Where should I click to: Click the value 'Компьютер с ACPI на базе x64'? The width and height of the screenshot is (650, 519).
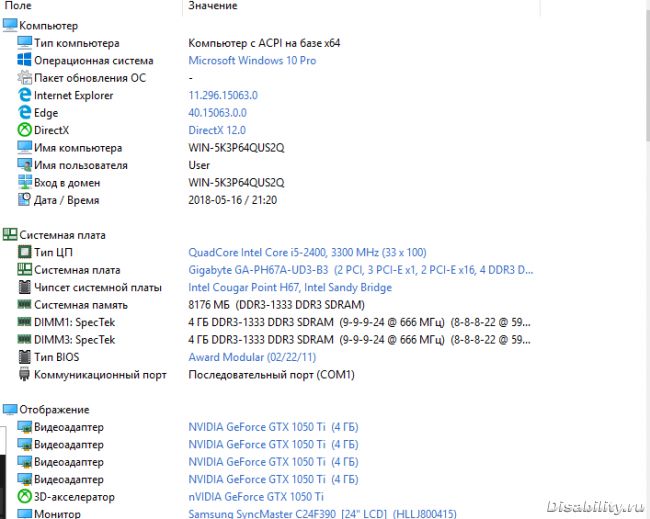pos(264,43)
